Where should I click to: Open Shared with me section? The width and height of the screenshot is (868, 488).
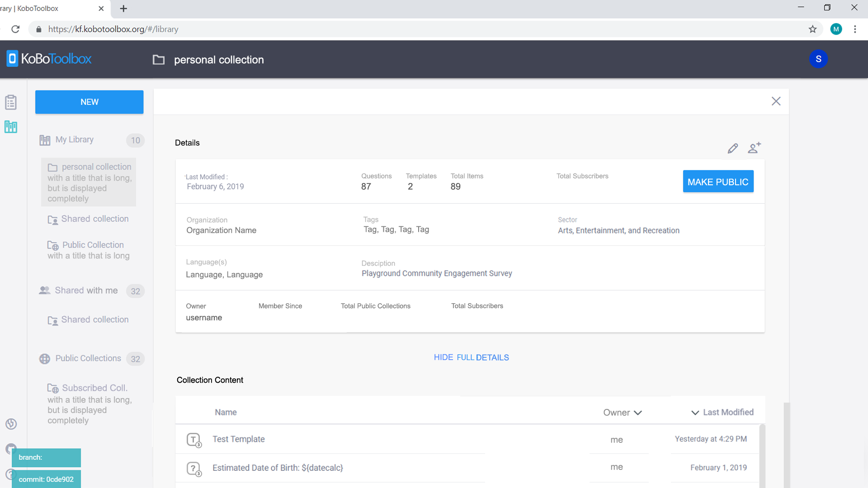coord(86,291)
